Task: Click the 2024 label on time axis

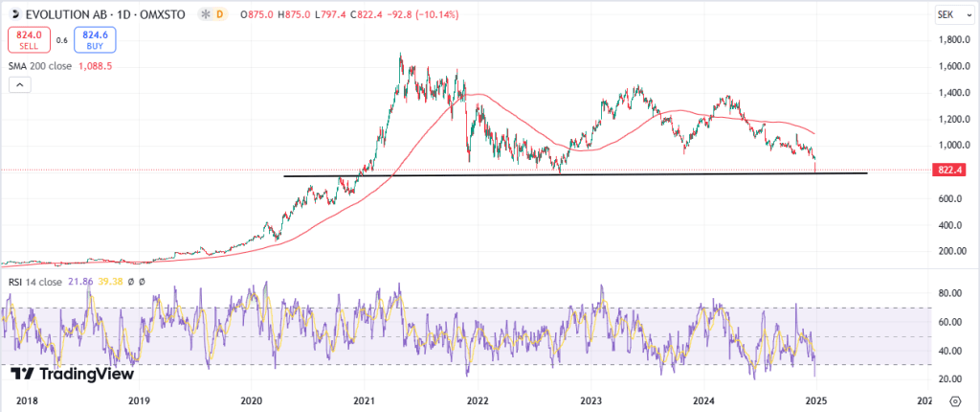Action: 704,400
